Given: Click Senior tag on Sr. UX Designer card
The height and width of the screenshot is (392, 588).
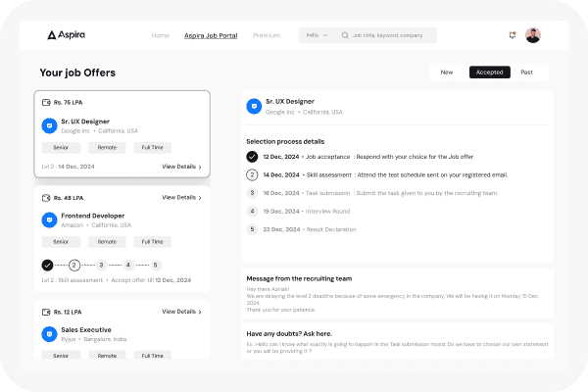Looking at the screenshot, I should [61, 147].
